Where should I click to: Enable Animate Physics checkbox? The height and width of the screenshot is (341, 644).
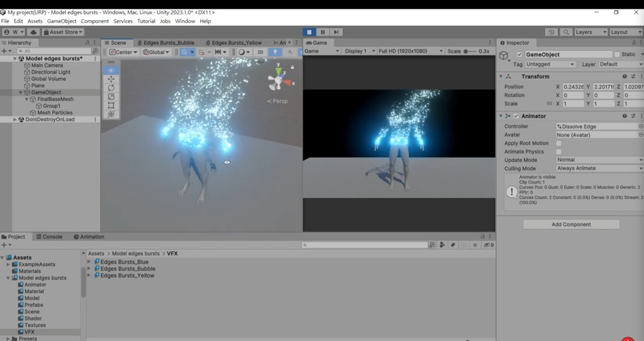point(558,152)
